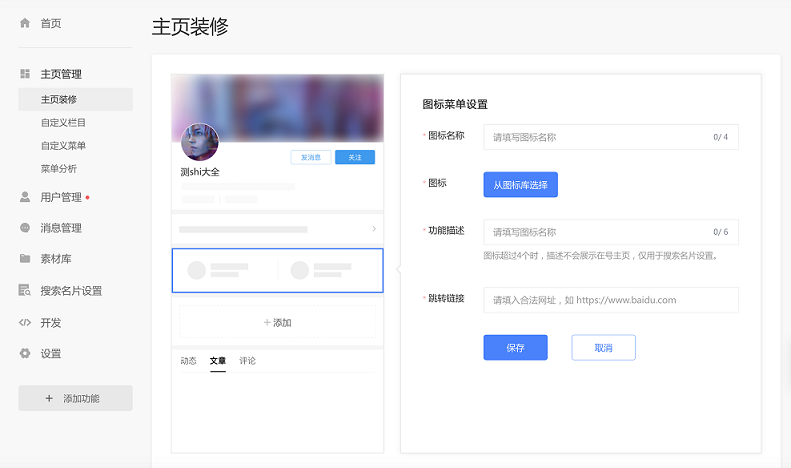Image resolution: width=791 pixels, height=468 pixels.
Task: Click the home icon in sidebar
Action: [x=25, y=22]
